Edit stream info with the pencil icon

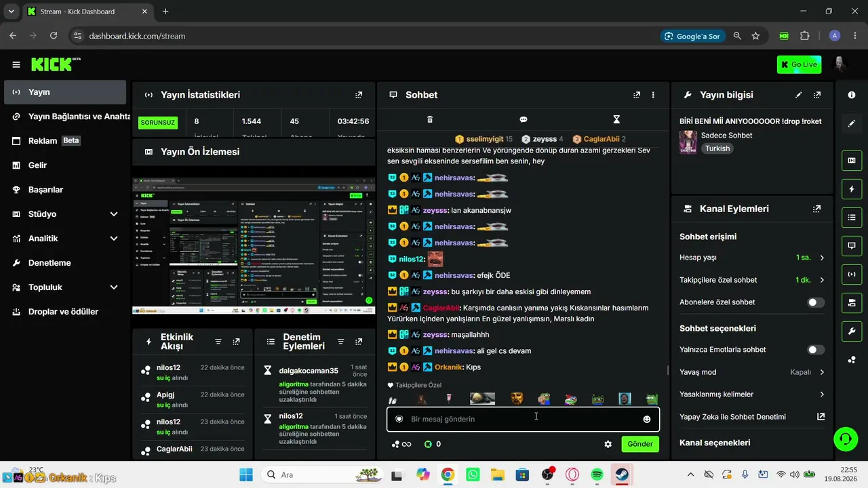pos(799,95)
